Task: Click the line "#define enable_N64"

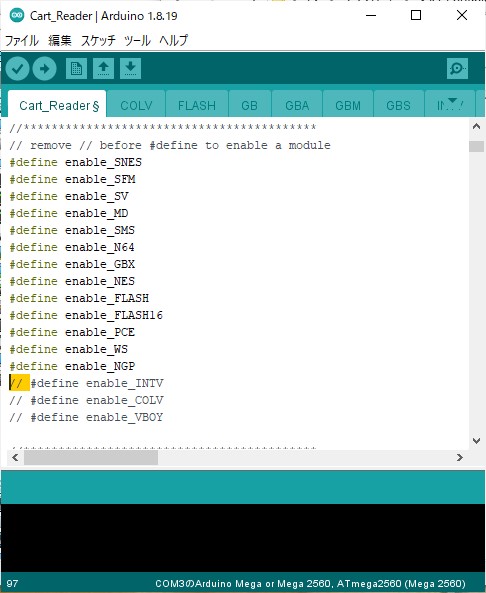Action: [x=72, y=247]
